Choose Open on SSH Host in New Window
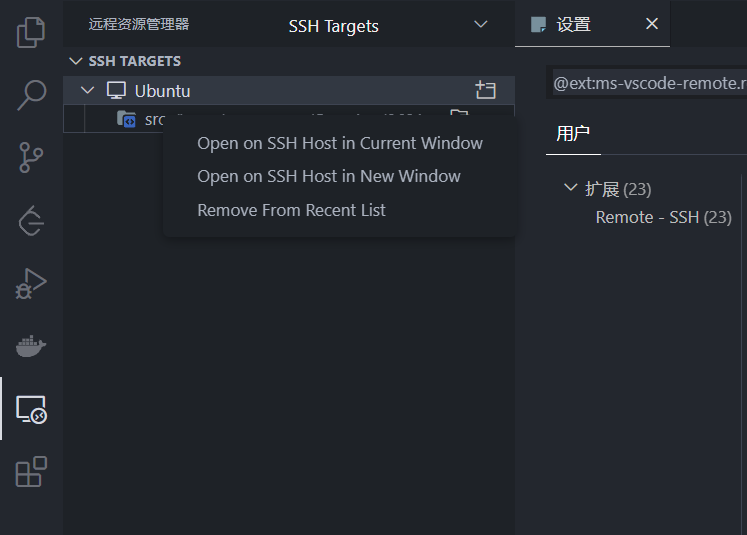Screen dimensions: 747x535 (329, 176)
